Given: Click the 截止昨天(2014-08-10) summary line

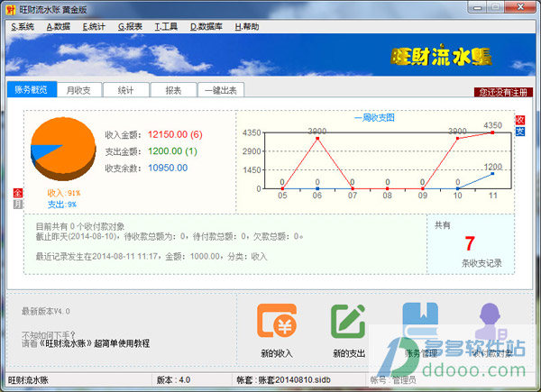Looking at the screenshot, I should 170,236.
